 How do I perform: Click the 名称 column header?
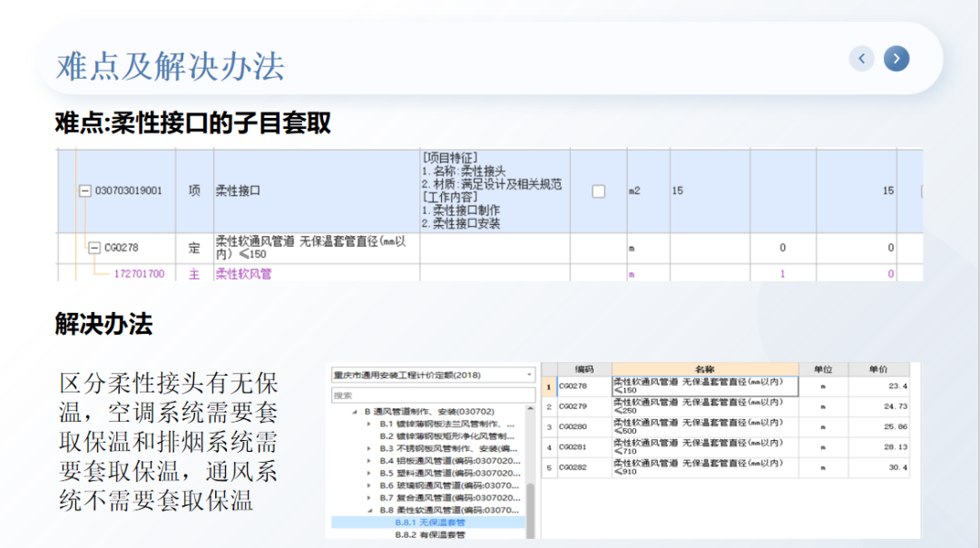[x=704, y=369]
